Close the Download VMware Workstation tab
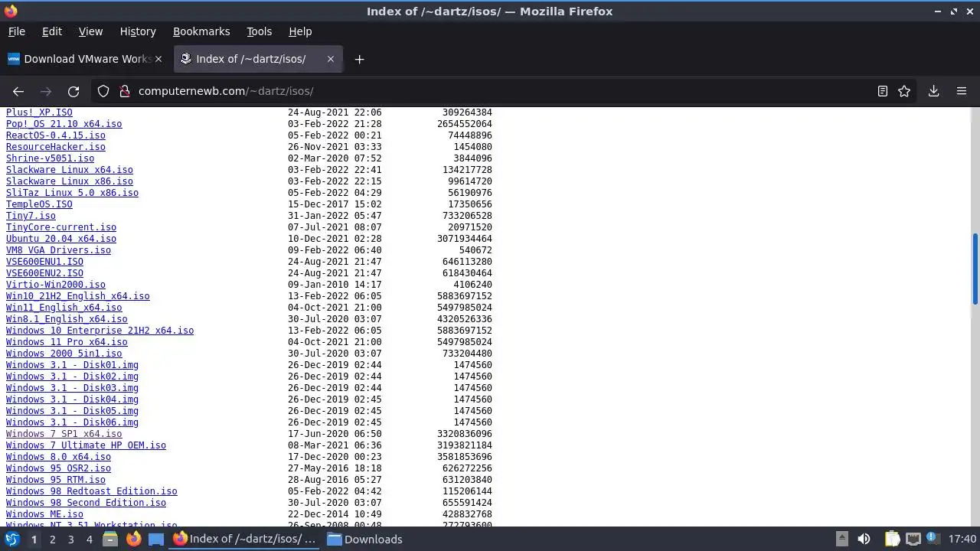This screenshot has width=980, height=551. pyautogui.click(x=159, y=59)
